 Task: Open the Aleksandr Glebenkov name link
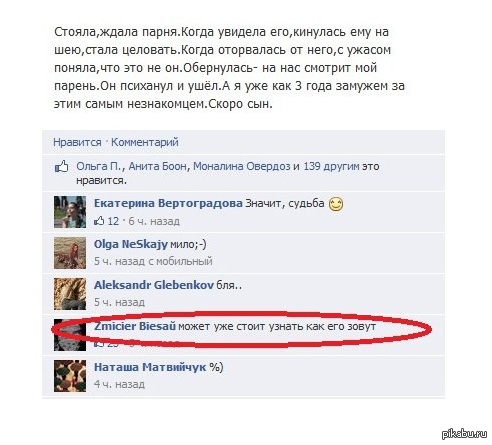[x=154, y=285]
